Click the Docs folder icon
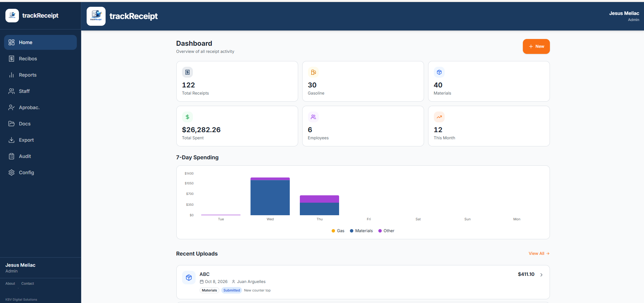644x303 pixels. coord(12,124)
